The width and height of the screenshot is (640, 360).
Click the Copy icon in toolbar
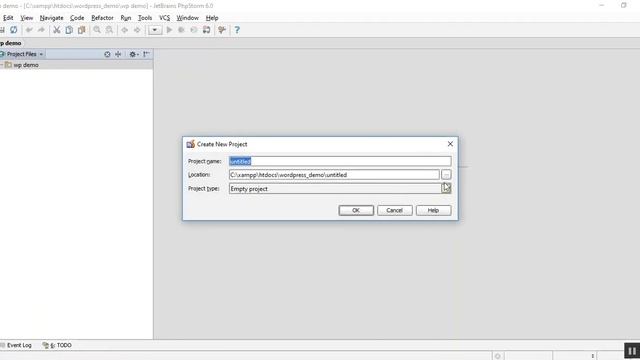coord(69,30)
